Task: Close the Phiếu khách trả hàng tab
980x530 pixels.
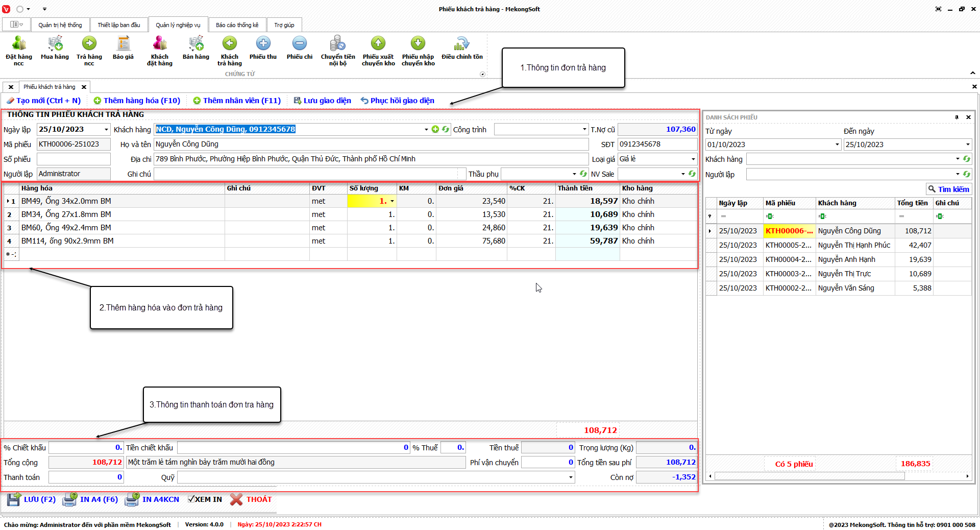Action: (x=84, y=87)
